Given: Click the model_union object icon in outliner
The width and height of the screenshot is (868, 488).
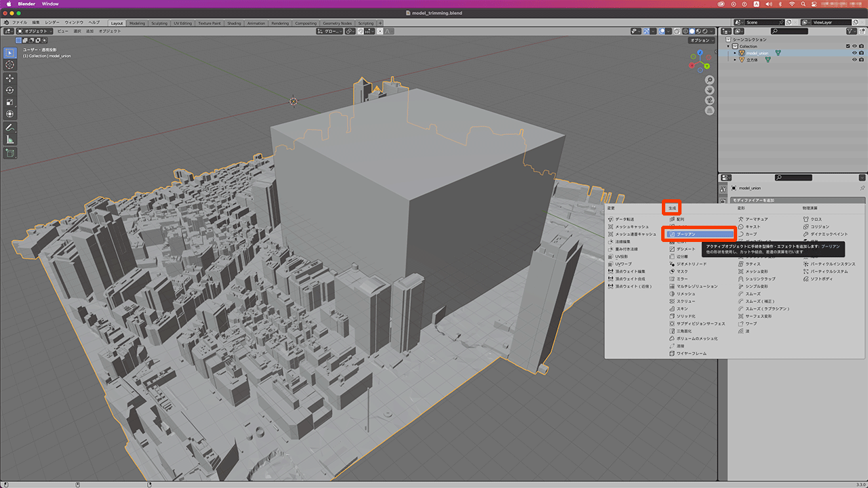Looking at the screenshot, I should click(742, 53).
